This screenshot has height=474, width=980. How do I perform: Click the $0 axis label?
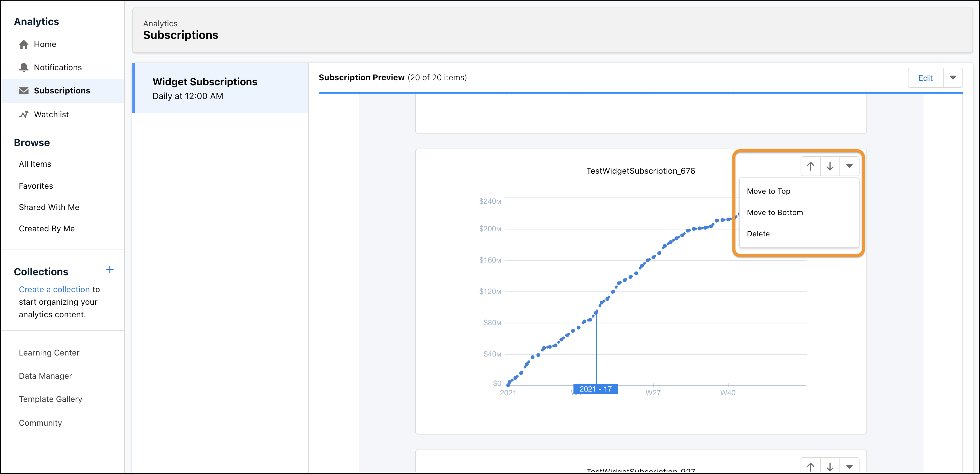coord(497,383)
